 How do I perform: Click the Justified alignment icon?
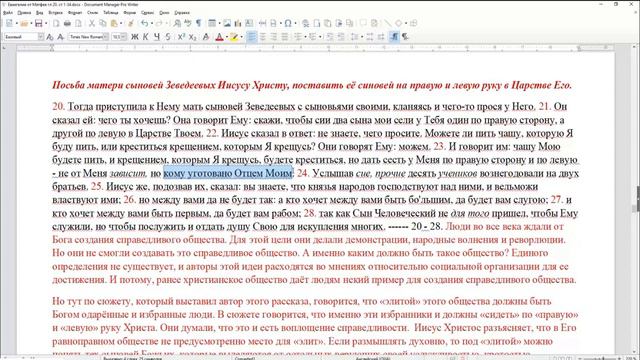click(284, 37)
